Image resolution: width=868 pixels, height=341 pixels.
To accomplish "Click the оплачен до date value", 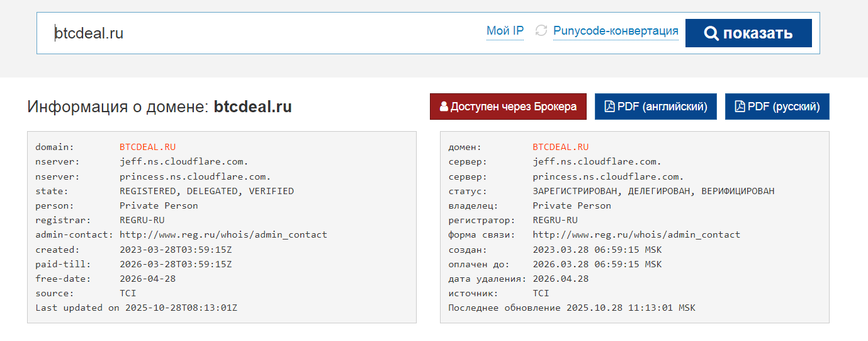I will [x=597, y=264].
